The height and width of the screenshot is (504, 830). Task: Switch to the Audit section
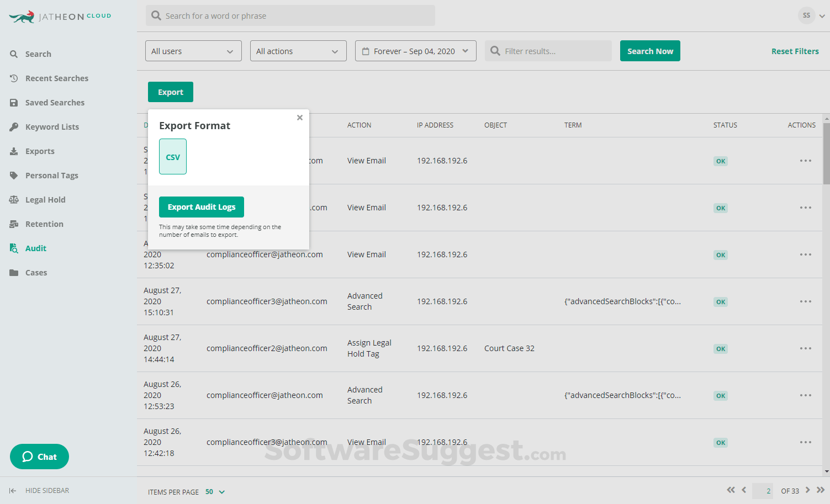coord(35,248)
